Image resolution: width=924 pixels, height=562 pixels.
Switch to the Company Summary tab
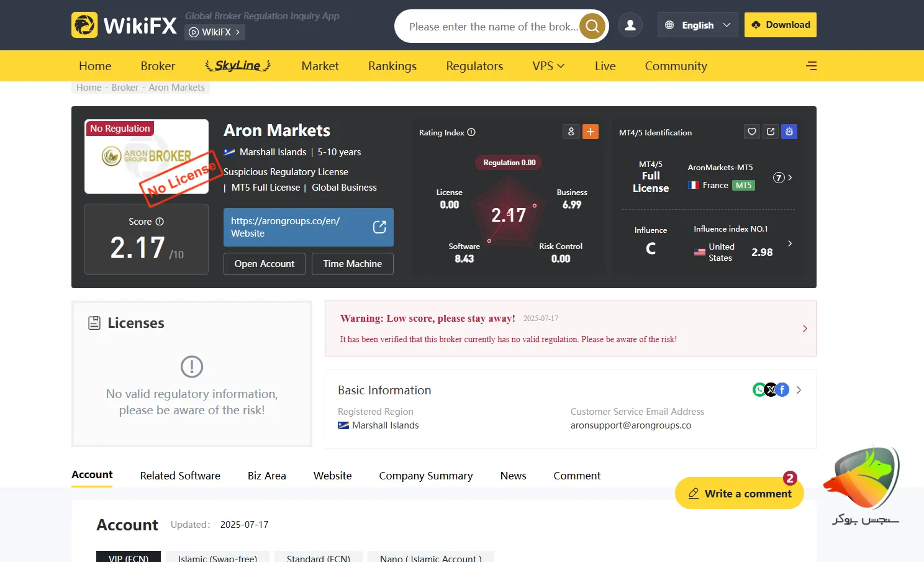[x=425, y=476]
